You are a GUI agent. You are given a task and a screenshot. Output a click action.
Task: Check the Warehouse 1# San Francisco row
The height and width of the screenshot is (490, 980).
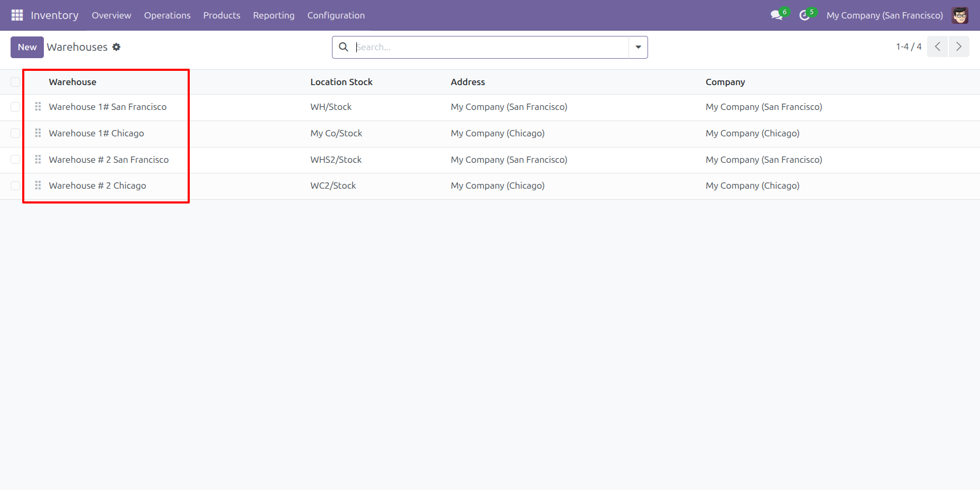[15, 107]
